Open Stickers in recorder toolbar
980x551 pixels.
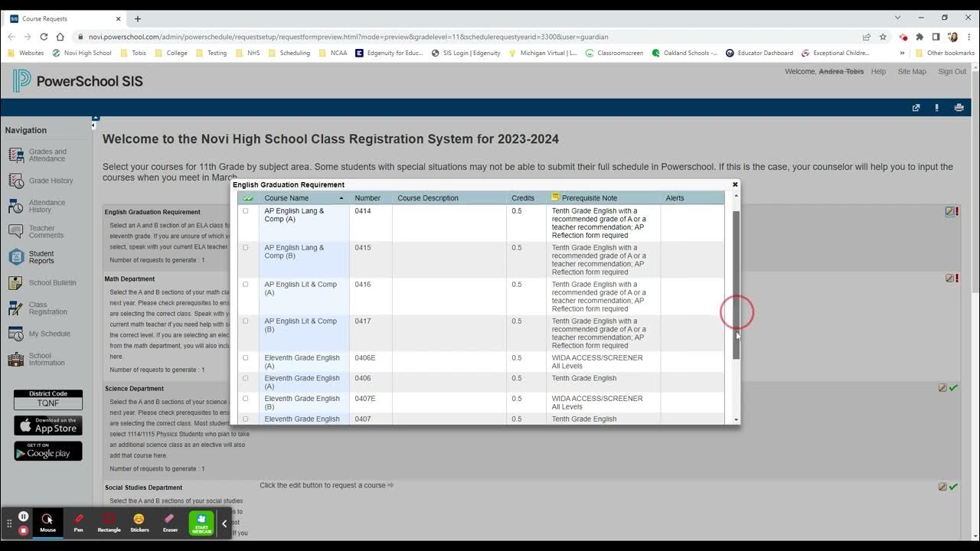coord(139,523)
